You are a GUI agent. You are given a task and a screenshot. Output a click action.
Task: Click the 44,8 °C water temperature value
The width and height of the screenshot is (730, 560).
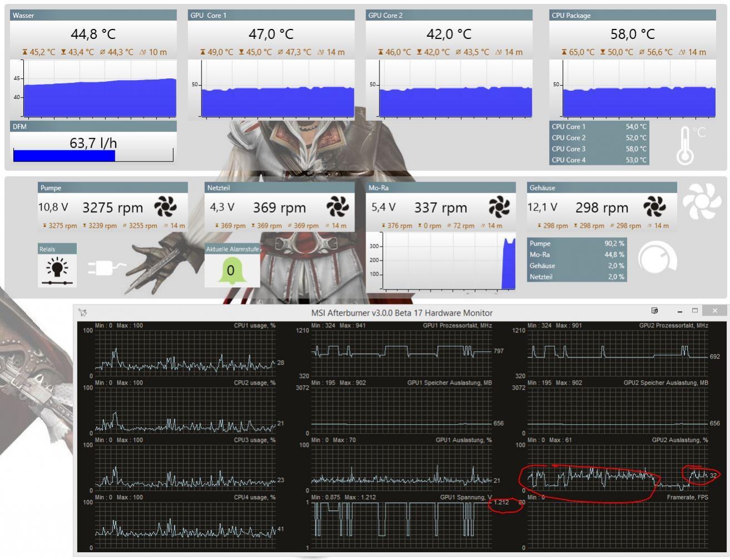pyautogui.click(x=93, y=34)
